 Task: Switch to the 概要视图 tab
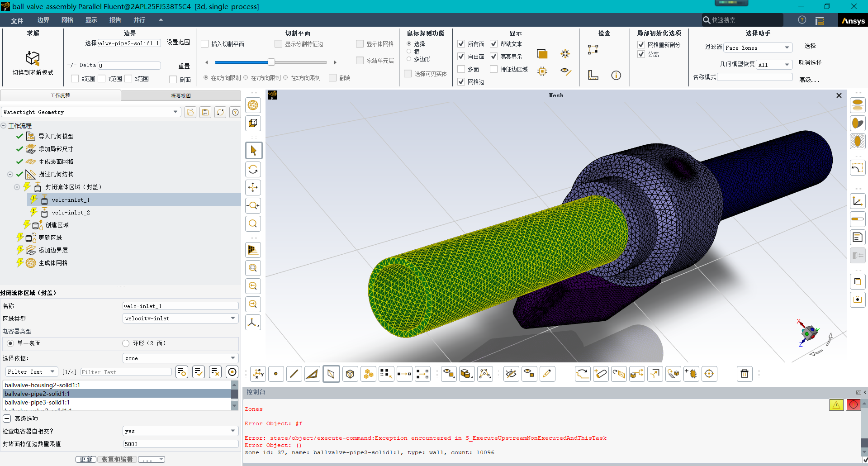pos(181,95)
